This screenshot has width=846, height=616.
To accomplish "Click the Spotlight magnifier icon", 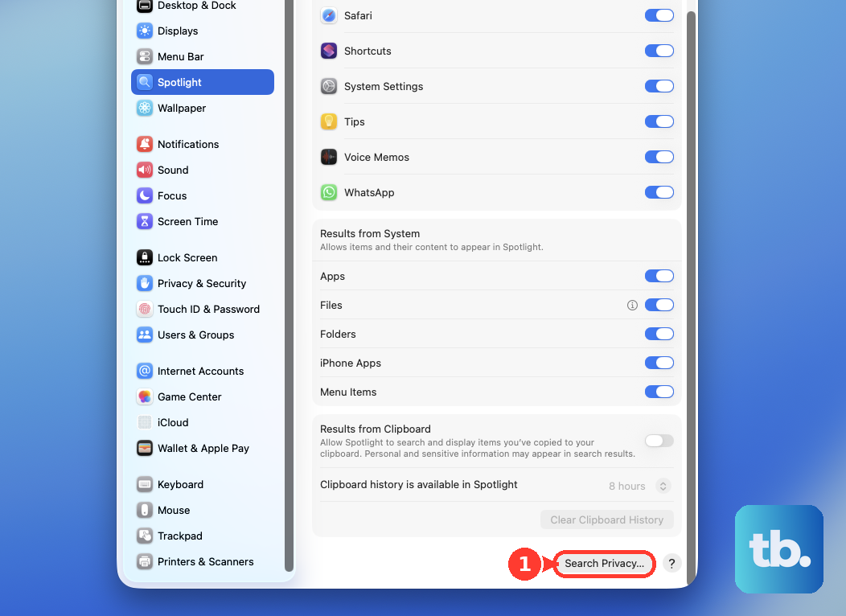I will point(145,82).
